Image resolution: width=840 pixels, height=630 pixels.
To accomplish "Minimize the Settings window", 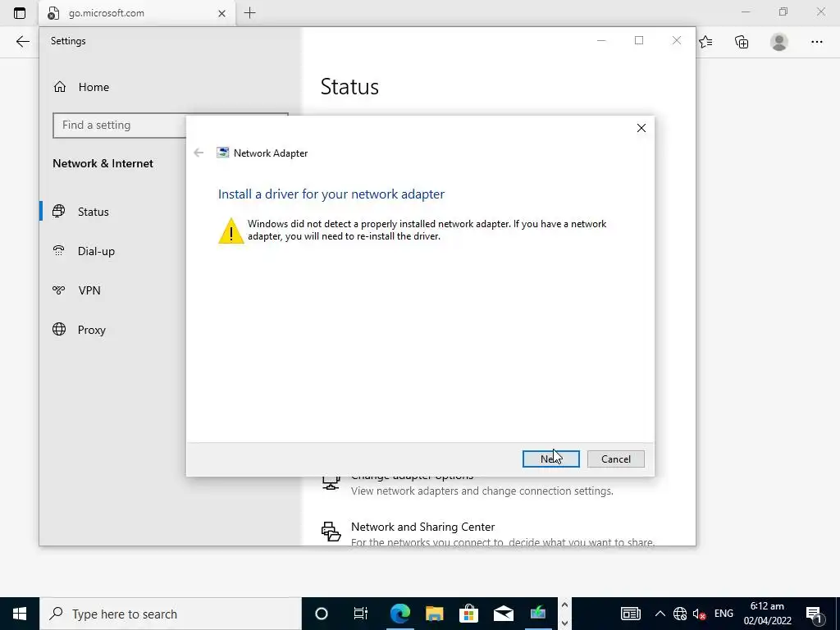I will [x=601, y=41].
